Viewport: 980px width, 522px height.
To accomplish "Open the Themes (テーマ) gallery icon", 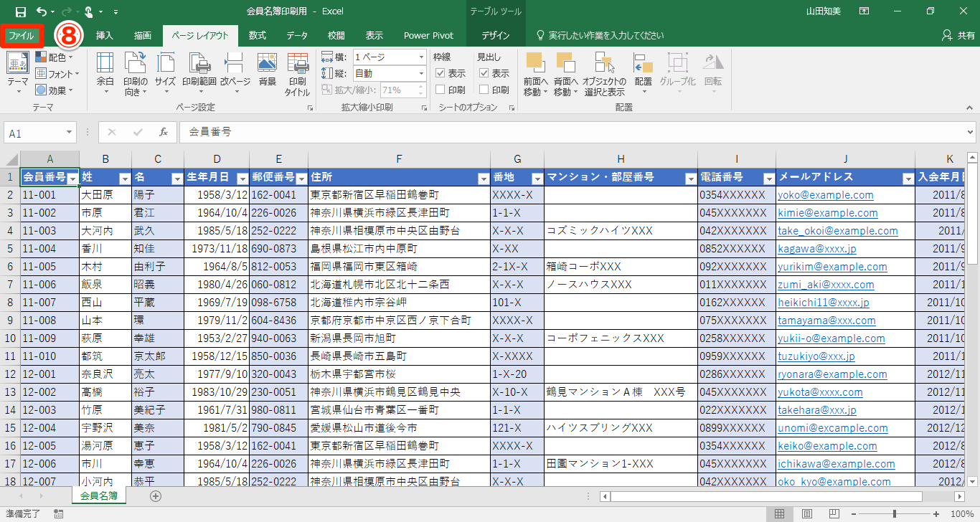I will point(18,62).
